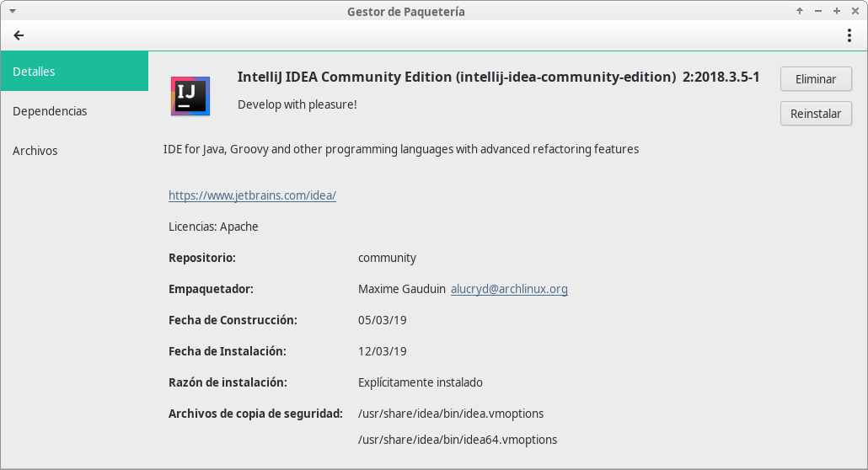Viewport: 868px width, 470px height.
Task: Open the jetbrains.com/idea link
Action: [253, 195]
